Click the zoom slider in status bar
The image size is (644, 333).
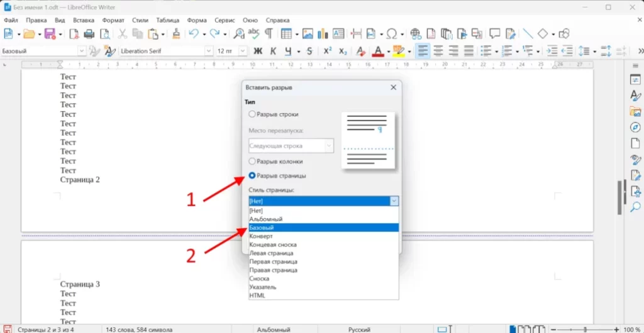click(x=585, y=329)
